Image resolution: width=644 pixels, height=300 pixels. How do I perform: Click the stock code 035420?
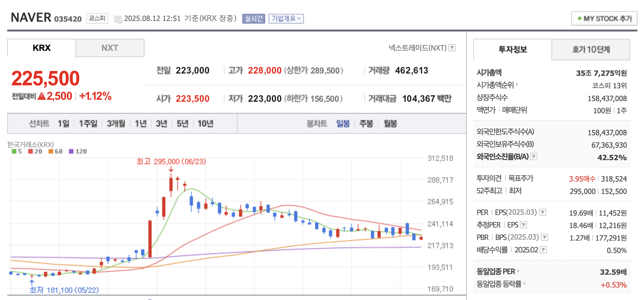(x=68, y=19)
